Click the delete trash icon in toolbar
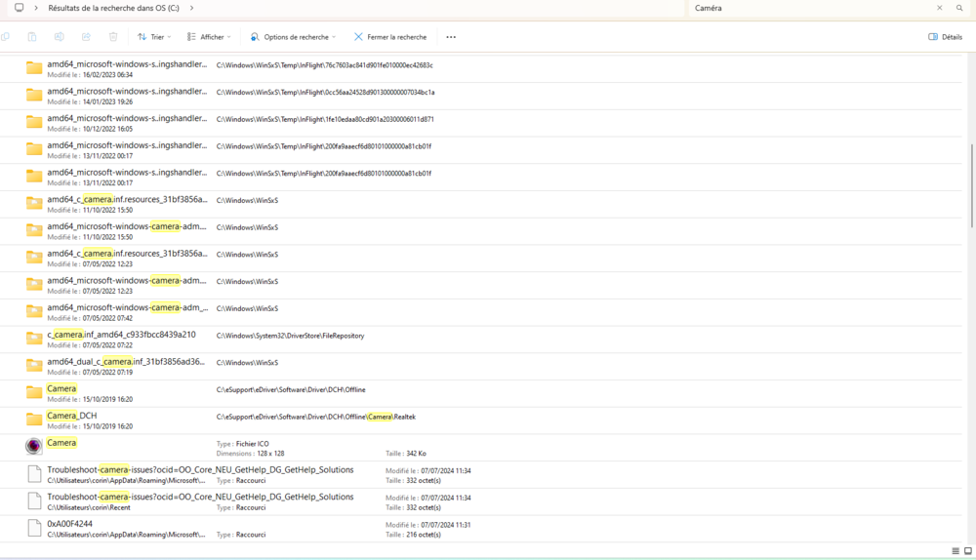Image resolution: width=976 pixels, height=560 pixels. [113, 37]
